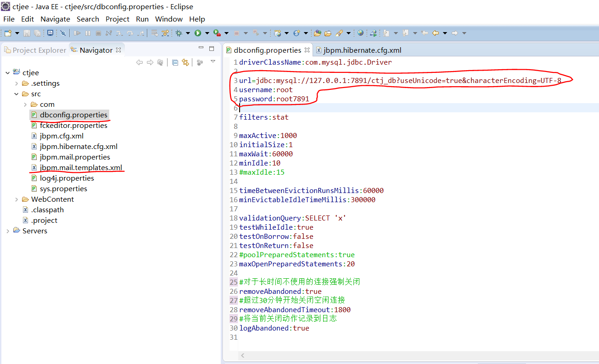Collapse the ctjee project node

[x=7, y=73]
